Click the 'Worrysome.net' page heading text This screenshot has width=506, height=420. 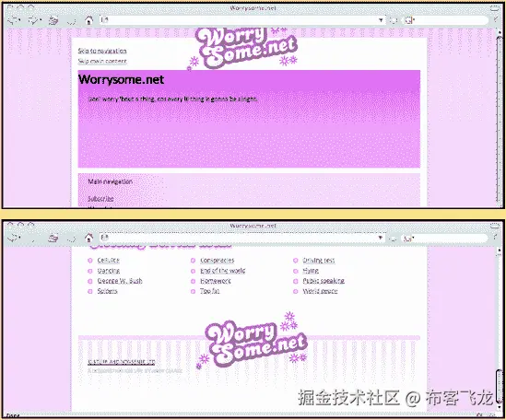[121, 79]
